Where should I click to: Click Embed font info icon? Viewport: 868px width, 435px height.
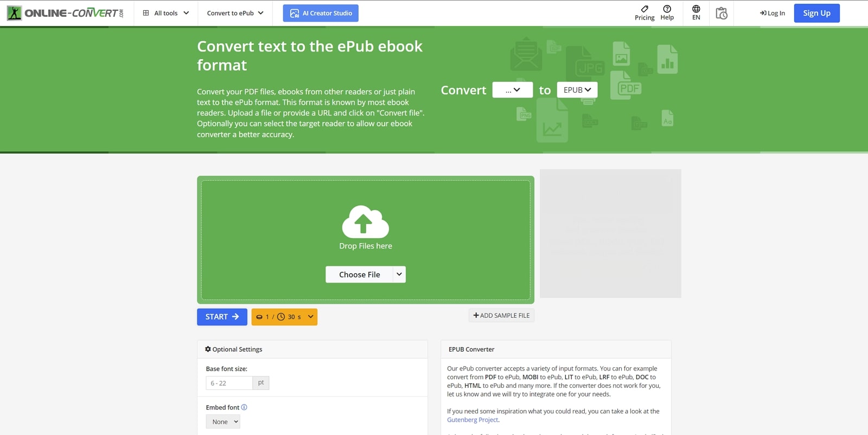244,407
